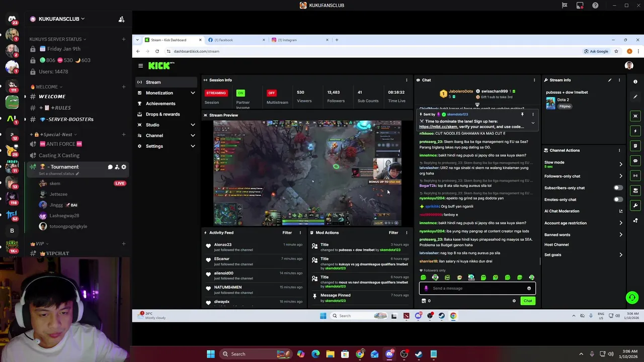
Task: Click the stream preview widget icon in right toolbar
Action: tap(635, 116)
